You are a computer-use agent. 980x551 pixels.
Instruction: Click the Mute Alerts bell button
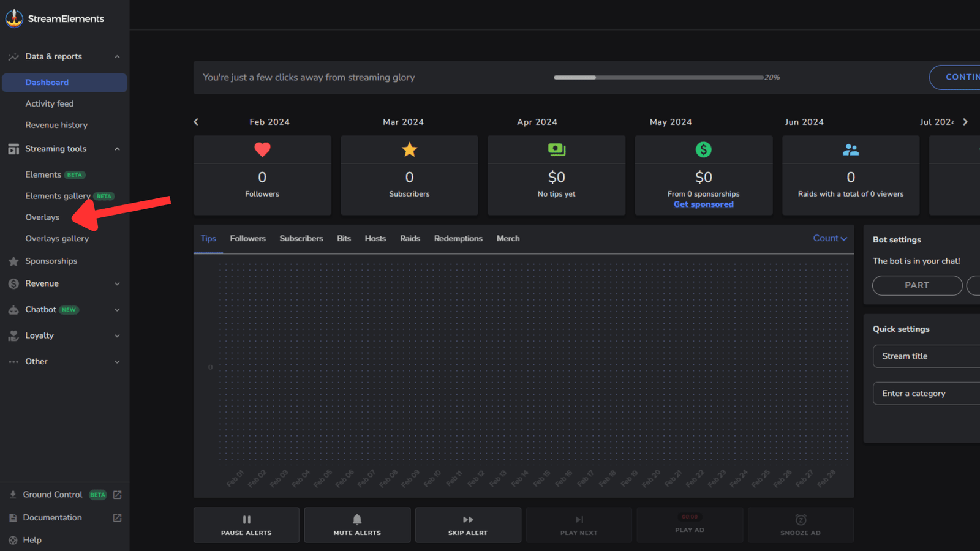click(x=357, y=525)
